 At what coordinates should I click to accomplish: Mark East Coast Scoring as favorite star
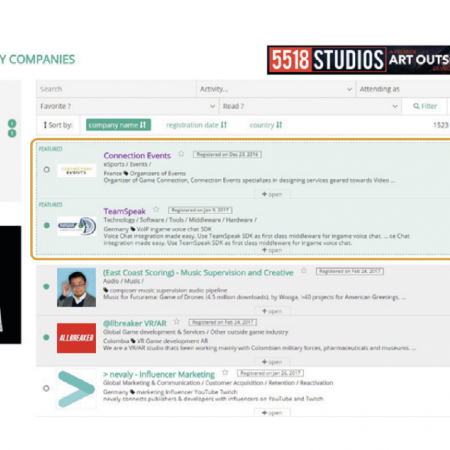(304, 270)
